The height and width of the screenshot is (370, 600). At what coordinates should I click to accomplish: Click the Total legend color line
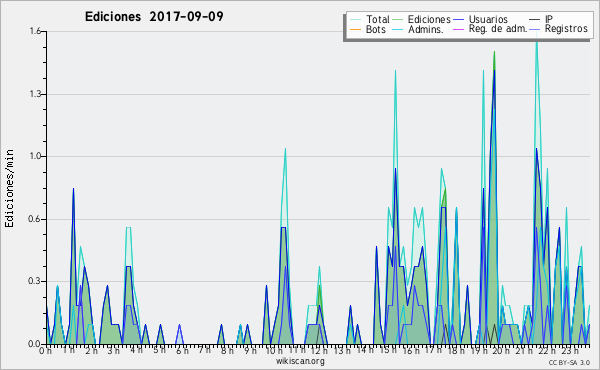(355, 20)
